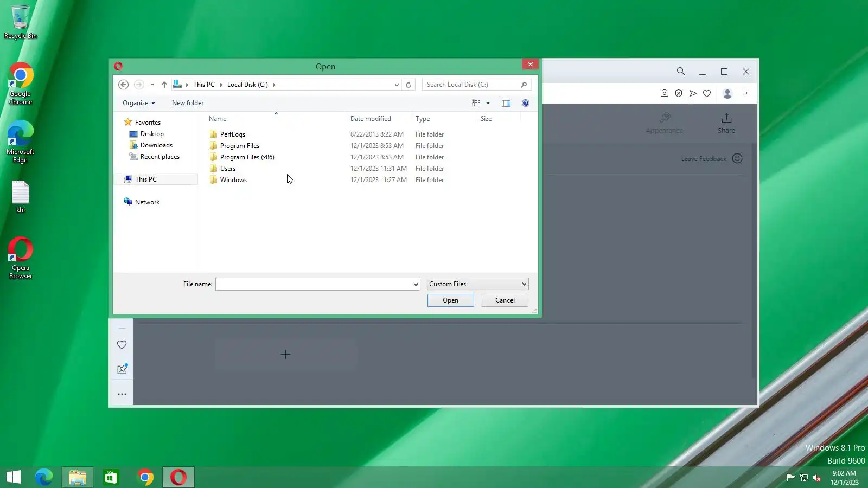Open the volume icon in system tray
Viewport: 868px width, 488px height.
click(817, 478)
